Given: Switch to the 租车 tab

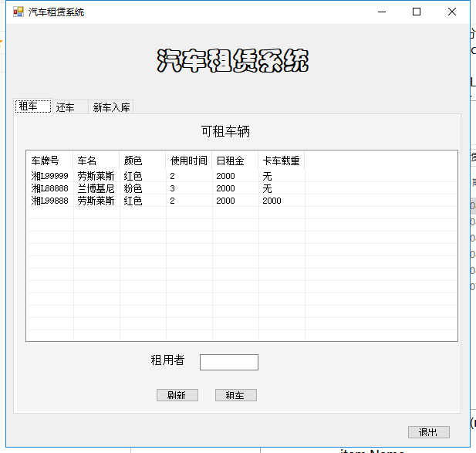Looking at the screenshot, I should (33, 106).
